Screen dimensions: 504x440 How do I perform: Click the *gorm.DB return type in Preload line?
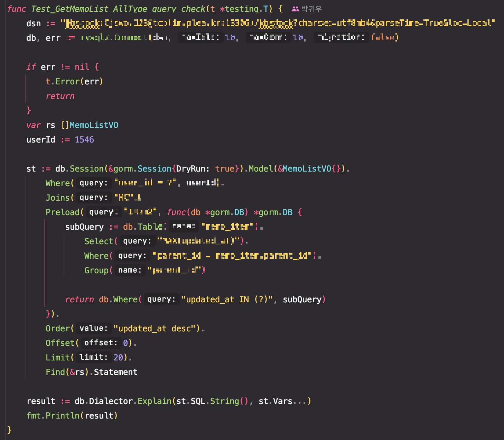click(273, 212)
